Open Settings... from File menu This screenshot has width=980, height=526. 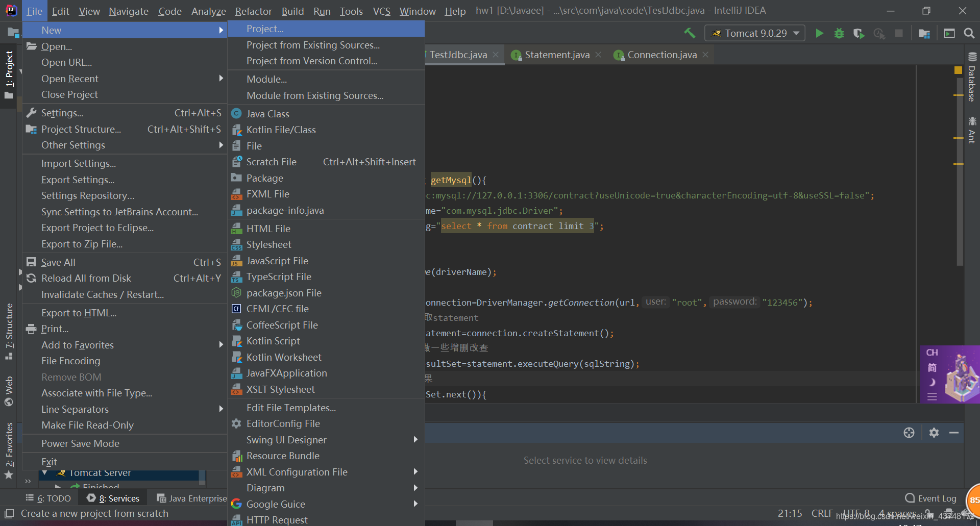125,113
